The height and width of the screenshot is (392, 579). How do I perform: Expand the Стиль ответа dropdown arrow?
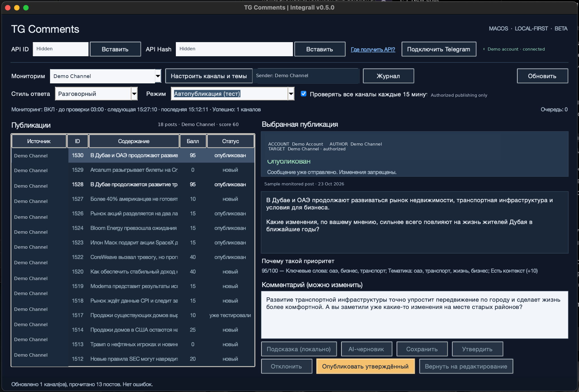[x=134, y=94]
